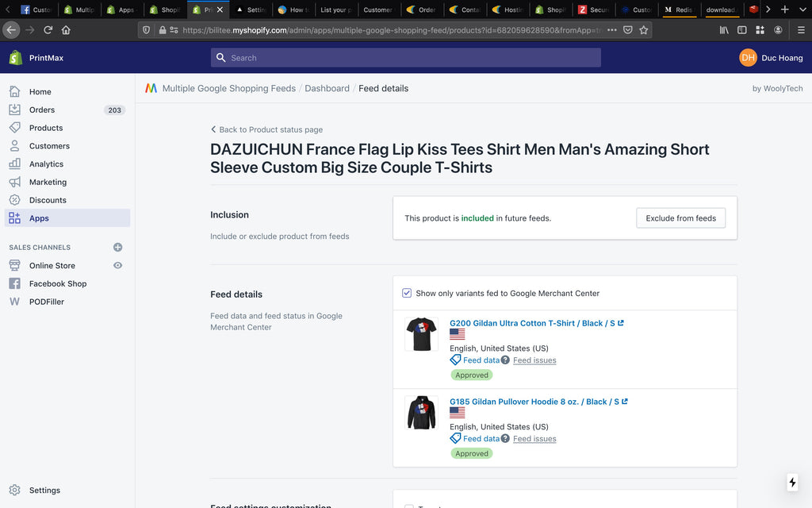Go back using the browser back arrow

(11, 30)
